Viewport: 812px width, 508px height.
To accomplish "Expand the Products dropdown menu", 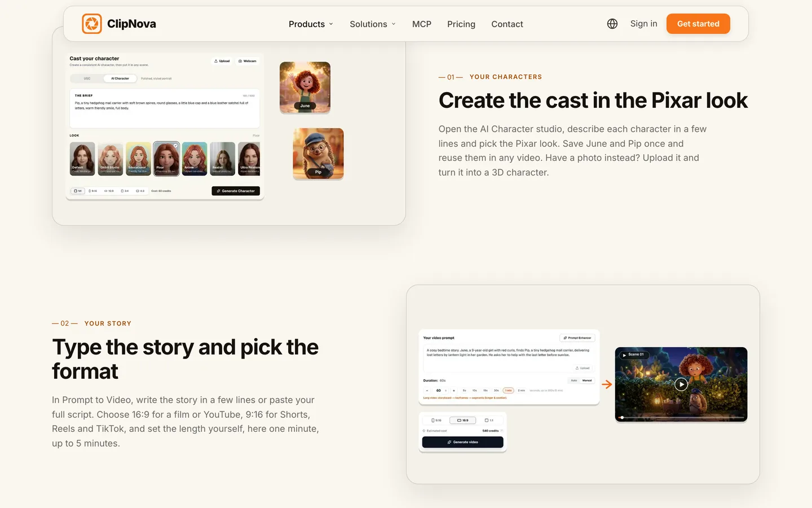I will [x=311, y=24].
